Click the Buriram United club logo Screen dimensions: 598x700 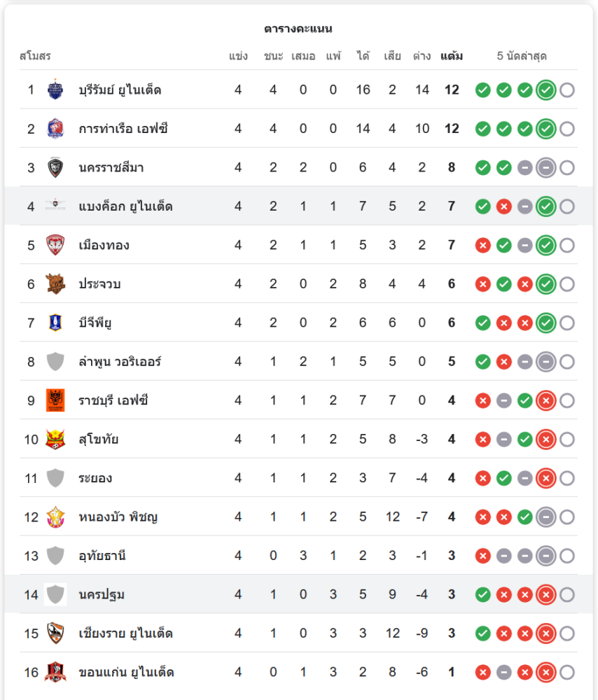click(x=55, y=90)
